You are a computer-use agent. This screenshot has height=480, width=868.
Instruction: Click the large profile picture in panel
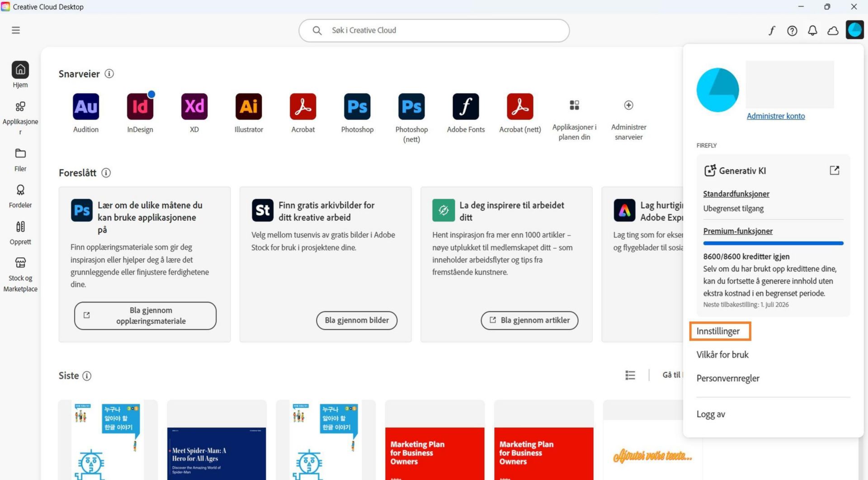click(717, 90)
